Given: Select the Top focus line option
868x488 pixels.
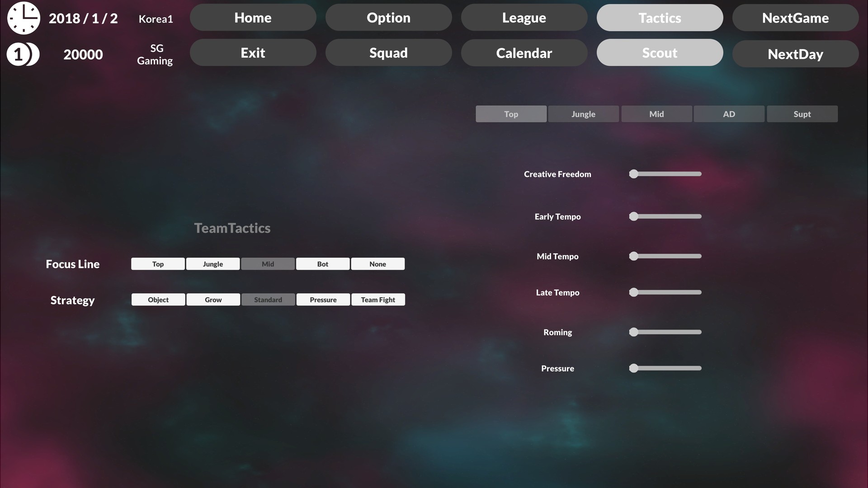Looking at the screenshot, I should coord(157,263).
